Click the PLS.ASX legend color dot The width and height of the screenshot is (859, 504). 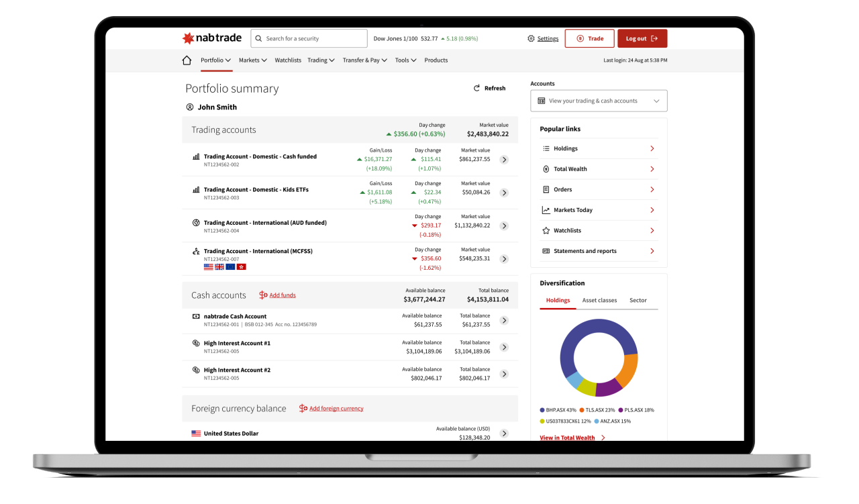coord(621,409)
